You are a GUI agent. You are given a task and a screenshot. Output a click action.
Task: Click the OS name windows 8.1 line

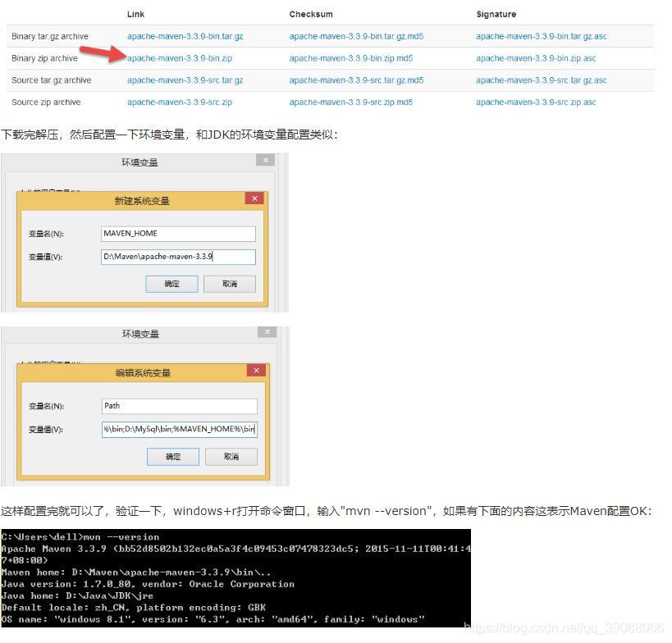coord(213,619)
